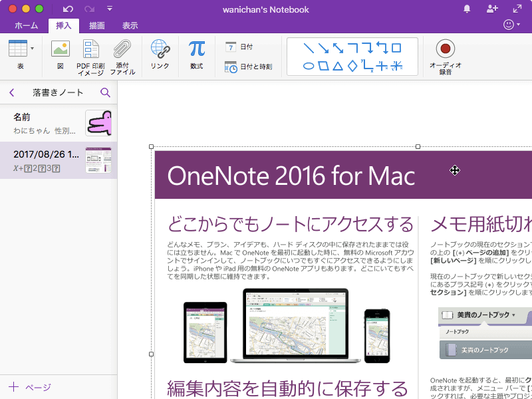Image resolution: width=532 pixels, height=399 pixels.
Task: Click the pink crocodile page thumbnail
Action: click(98, 123)
